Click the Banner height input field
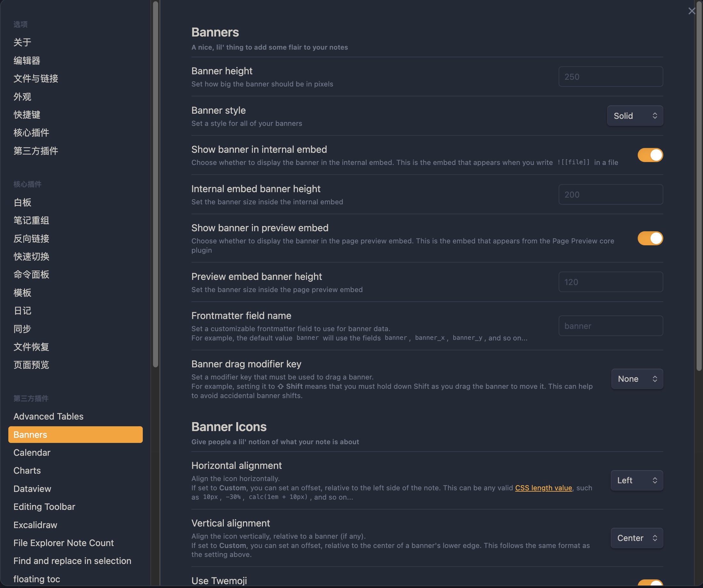This screenshot has height=588, width=703. pos(610,77)
